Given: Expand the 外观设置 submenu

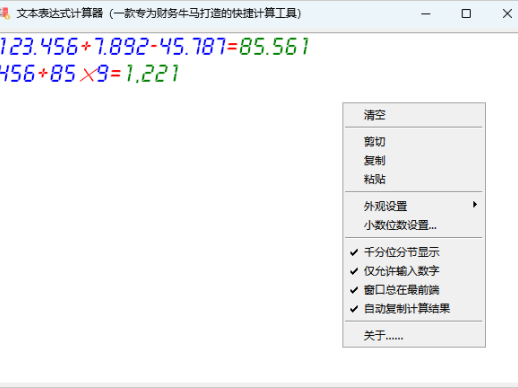Looking at the screenshot, I should (414, 206).
